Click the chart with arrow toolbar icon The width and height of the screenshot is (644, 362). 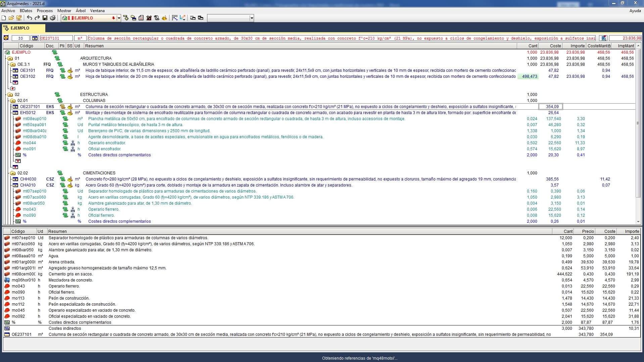(183, 18)
